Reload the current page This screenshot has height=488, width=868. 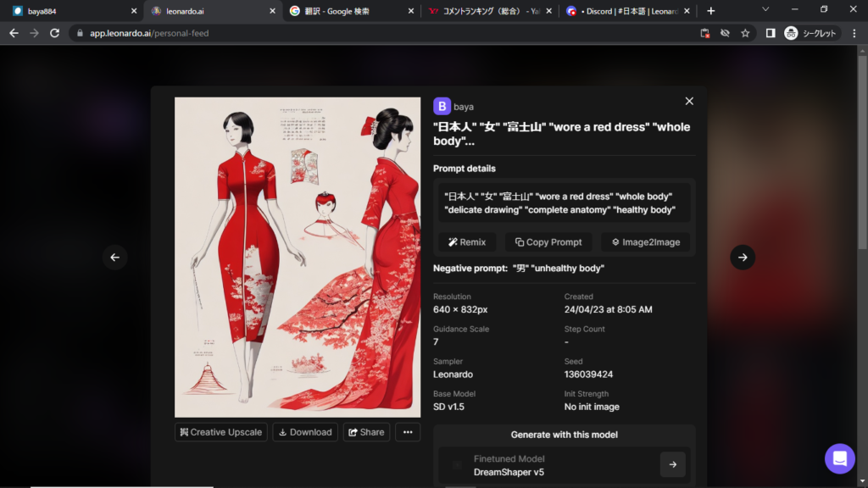[x=55, y=33]
